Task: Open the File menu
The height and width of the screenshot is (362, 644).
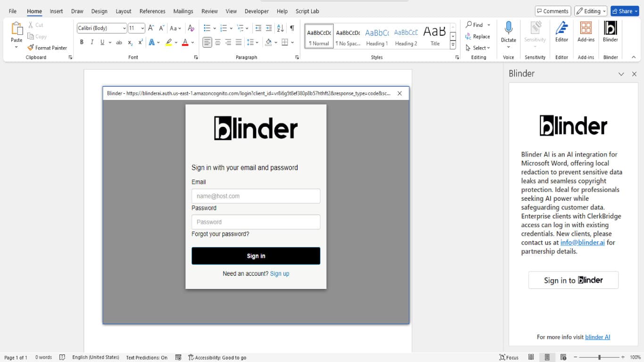Action: click(13, 11)
